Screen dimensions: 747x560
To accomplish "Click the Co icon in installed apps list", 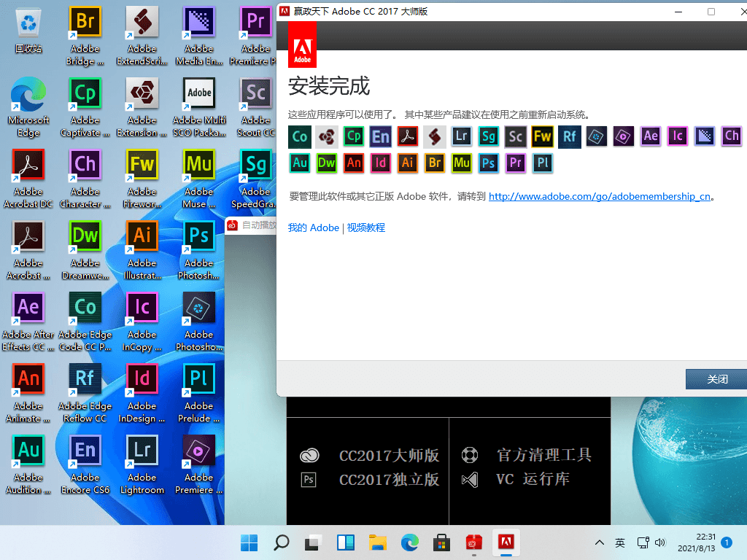I will coord(300,136).
